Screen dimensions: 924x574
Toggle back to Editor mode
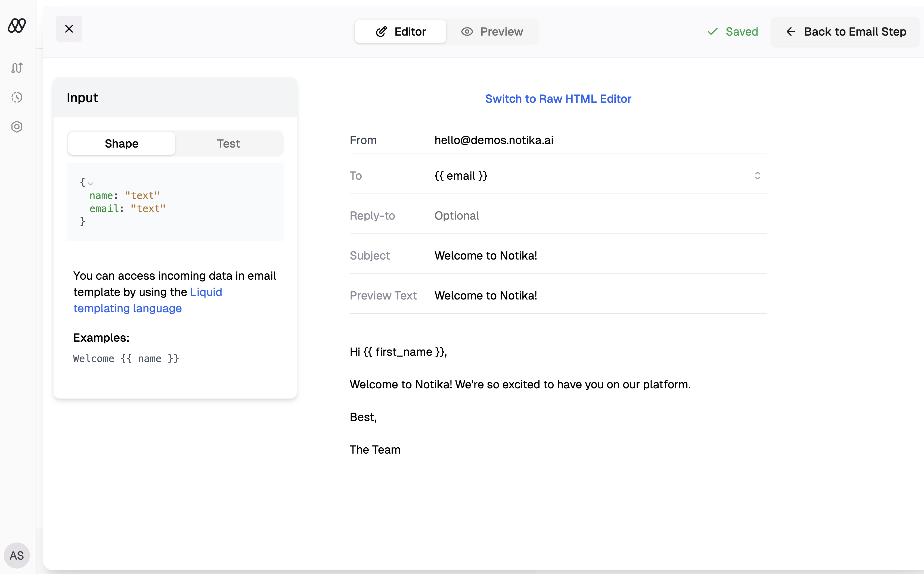click(x=400, y=32)
